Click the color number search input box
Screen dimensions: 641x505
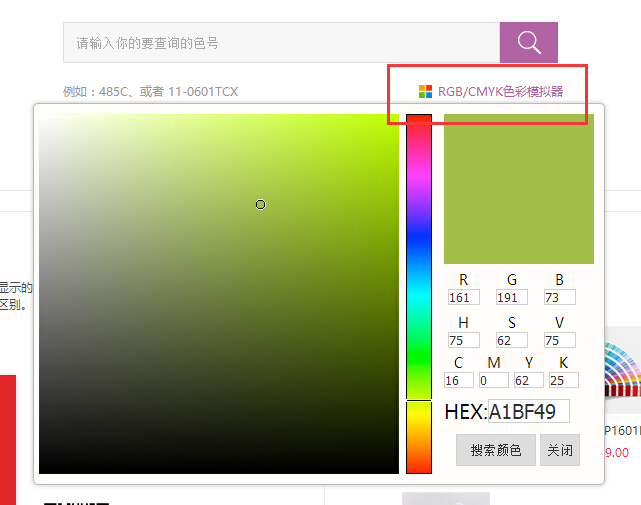pos(281,43)
